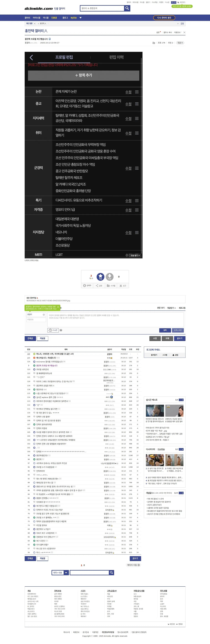Open the 미니갤 menu item
Image resolution: width=210 pixels, height=644 pixels.
coord(46,18)
